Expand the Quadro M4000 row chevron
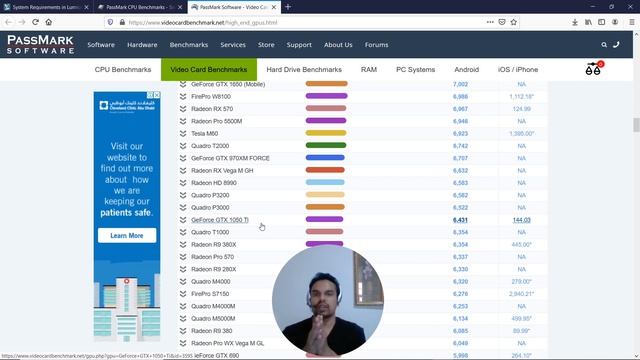 (183, 282)
